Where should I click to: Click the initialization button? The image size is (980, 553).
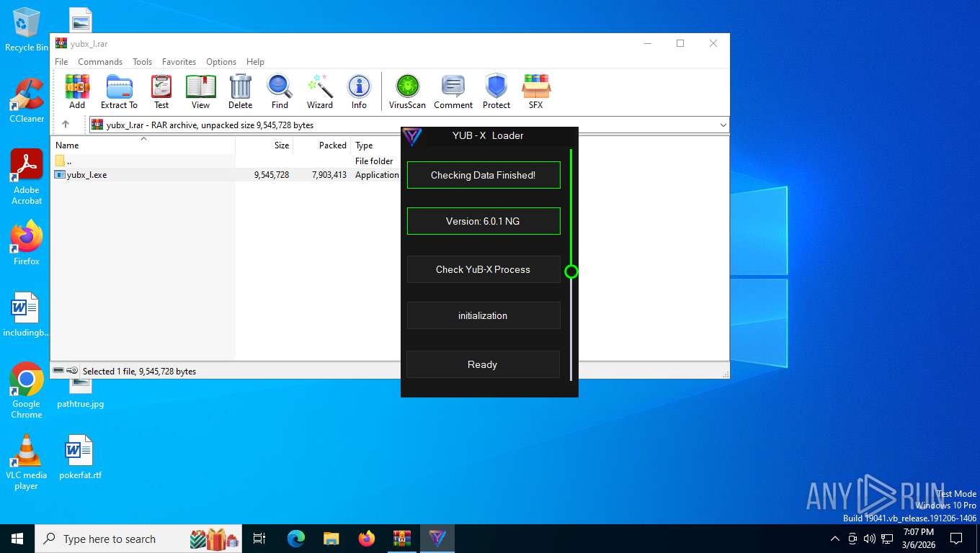484,315
